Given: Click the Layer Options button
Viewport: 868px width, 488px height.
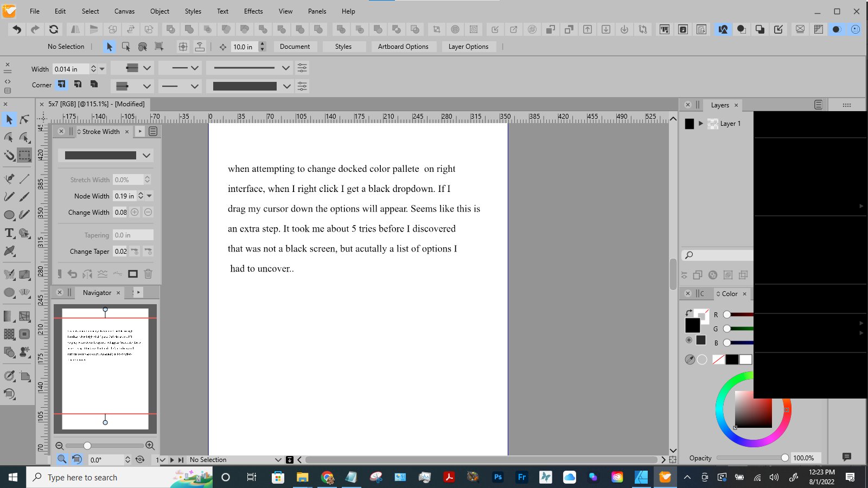Looking at the screenshot, I should click(x=468, y=47).
